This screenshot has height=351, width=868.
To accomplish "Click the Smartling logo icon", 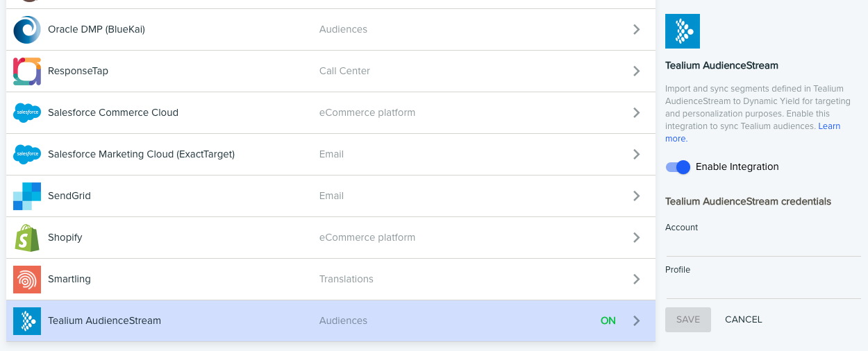I will pyautogui.click(x=27, y=280).
